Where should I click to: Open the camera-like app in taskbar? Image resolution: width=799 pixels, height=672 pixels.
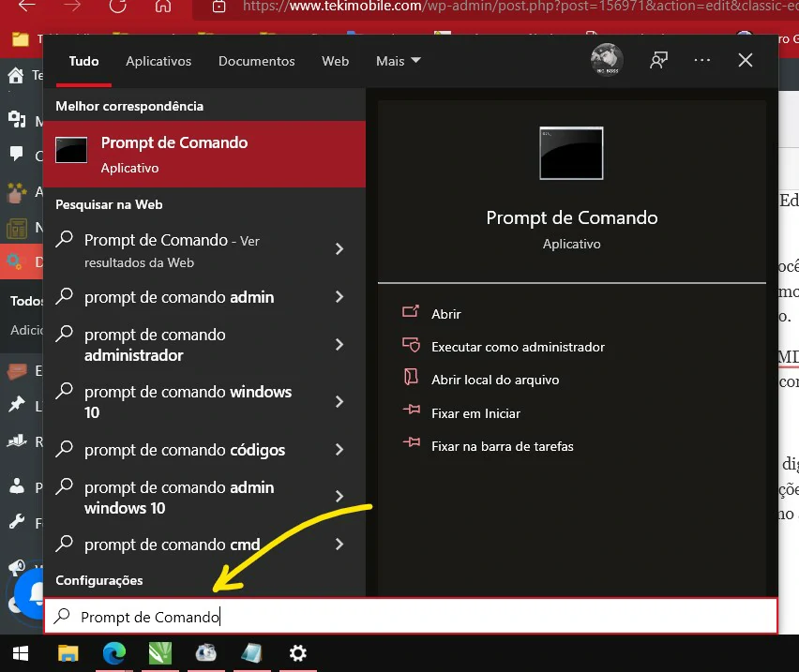click(206, 653)
